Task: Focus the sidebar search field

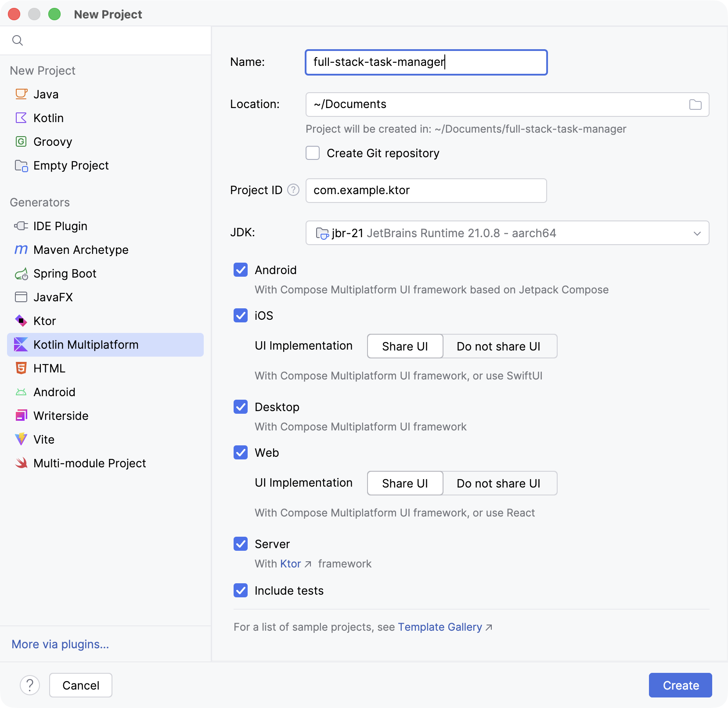Action: 105,40
